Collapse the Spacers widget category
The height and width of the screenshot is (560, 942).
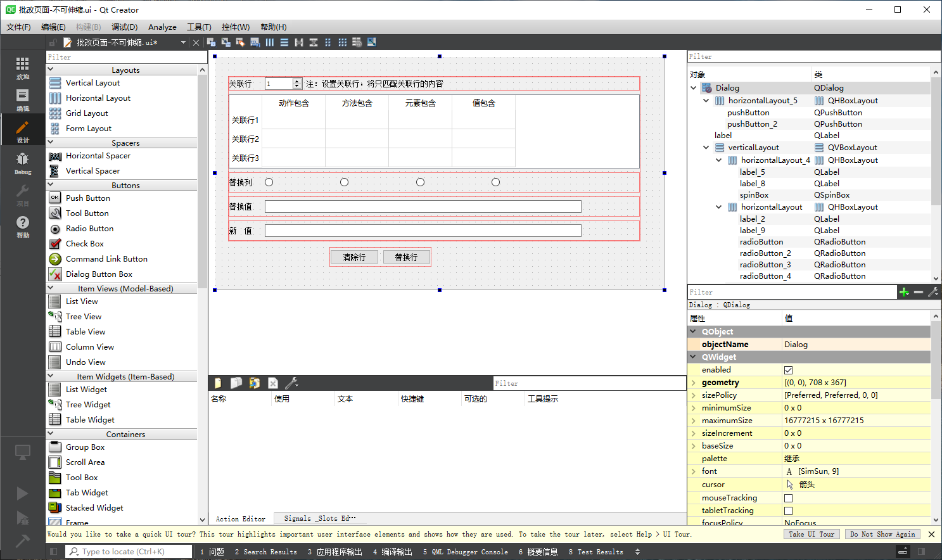tap(51, 143)
